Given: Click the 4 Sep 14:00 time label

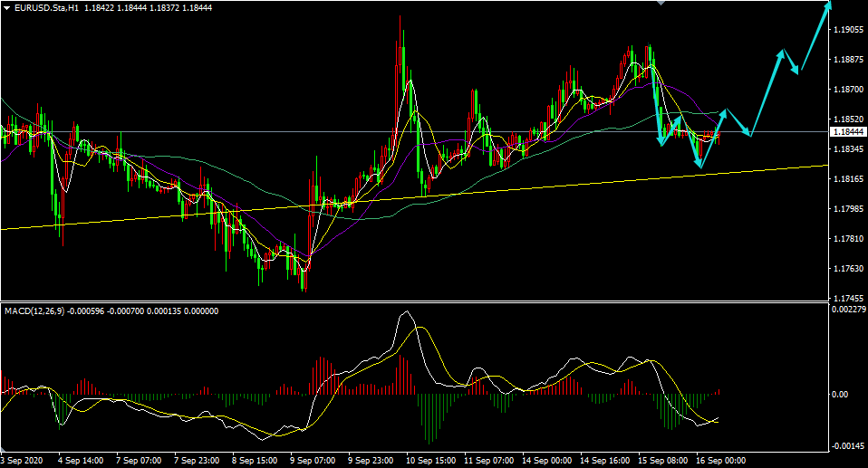Looking at the screenshot, I should click(81, 460).
